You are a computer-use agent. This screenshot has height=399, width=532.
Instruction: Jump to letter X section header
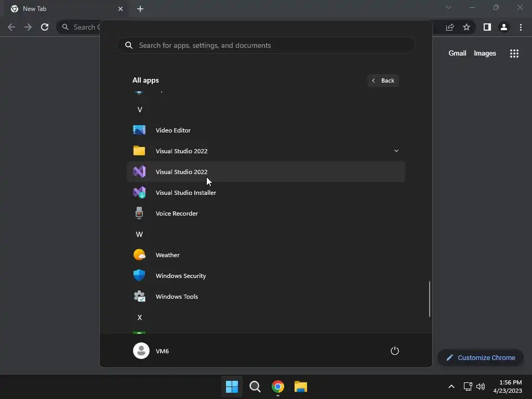[x=139, y=317]
